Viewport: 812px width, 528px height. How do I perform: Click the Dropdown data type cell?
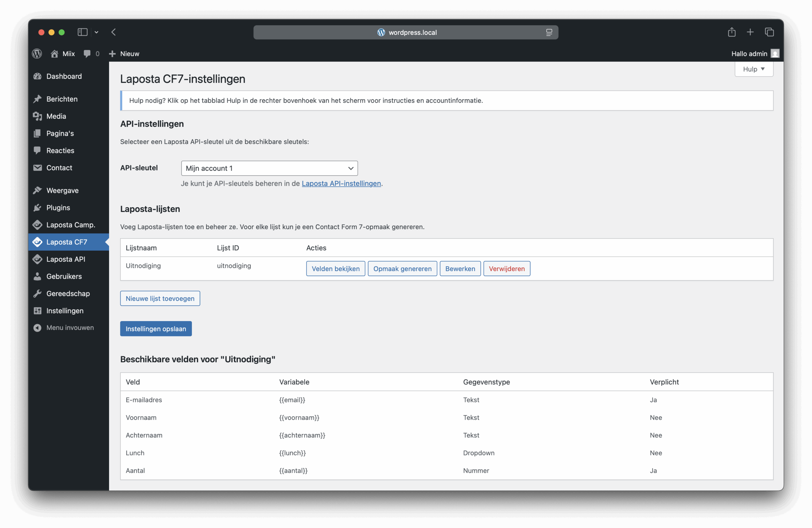tap(479, 453)
